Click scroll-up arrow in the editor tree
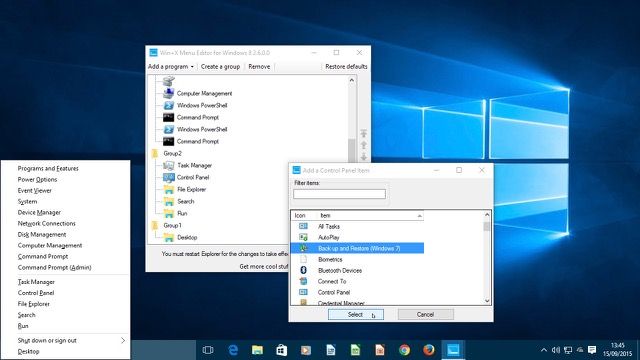640x360 pixels. click(x=352, y=80)
